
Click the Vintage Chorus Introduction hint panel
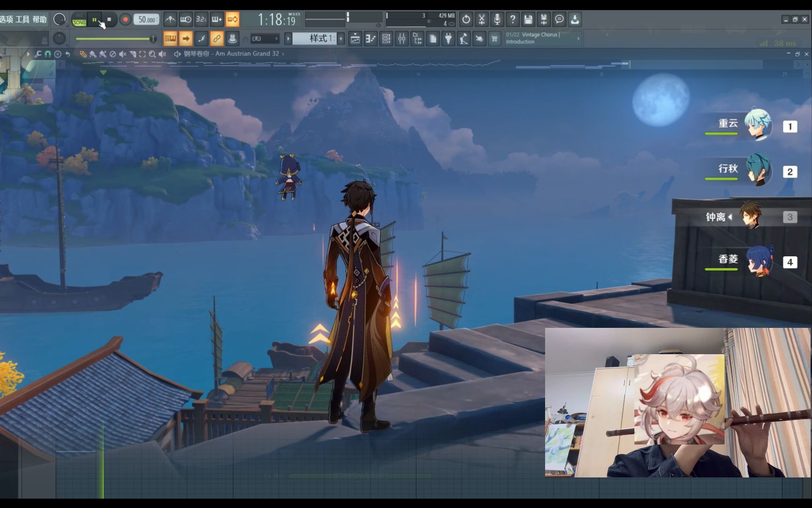pyautogui.click(x=543, y=38)
